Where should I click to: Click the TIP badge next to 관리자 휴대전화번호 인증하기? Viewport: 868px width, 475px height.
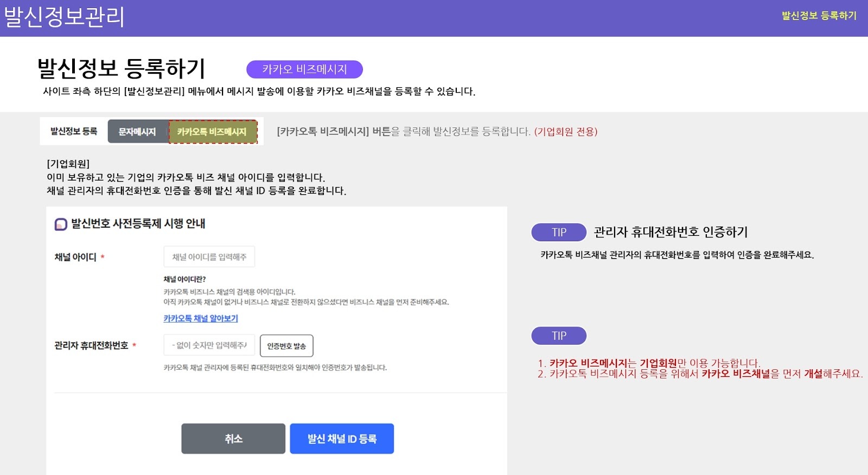[559, 232]
